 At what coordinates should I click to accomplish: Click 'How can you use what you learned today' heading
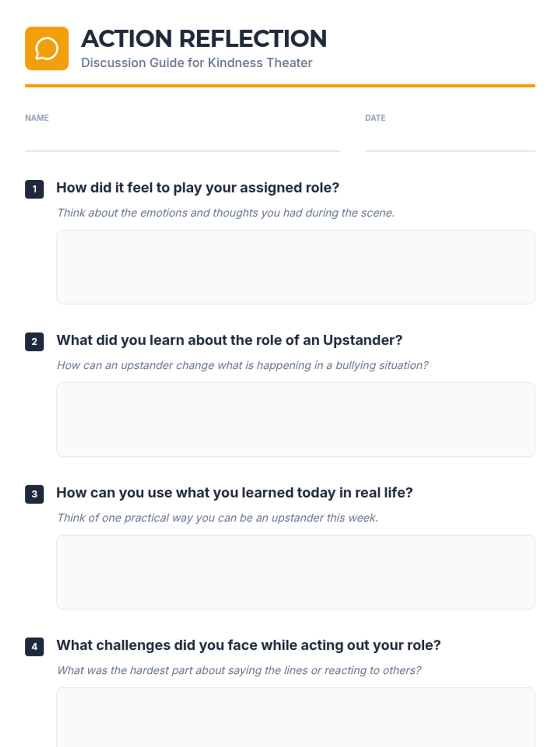click(234, 493)
